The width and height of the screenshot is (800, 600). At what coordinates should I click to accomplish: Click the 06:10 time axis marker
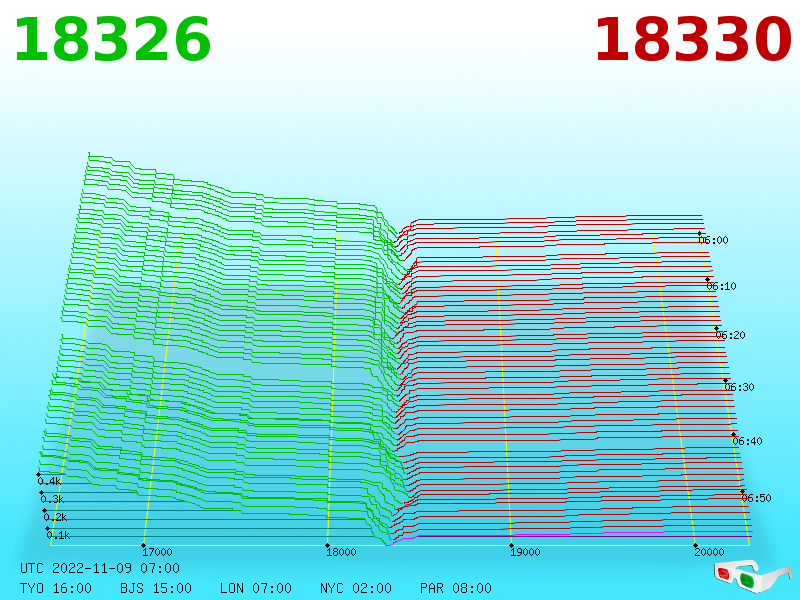(x=721, y=286)
